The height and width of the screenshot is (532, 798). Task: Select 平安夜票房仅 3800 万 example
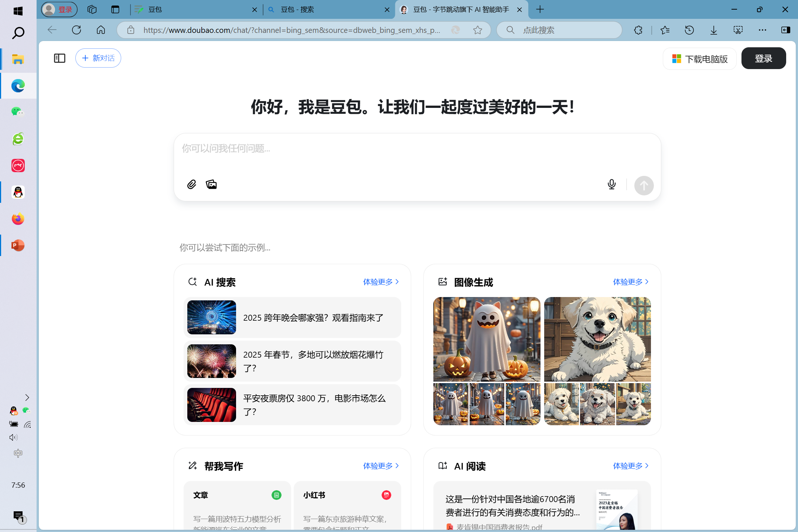[x=292, y=405]
